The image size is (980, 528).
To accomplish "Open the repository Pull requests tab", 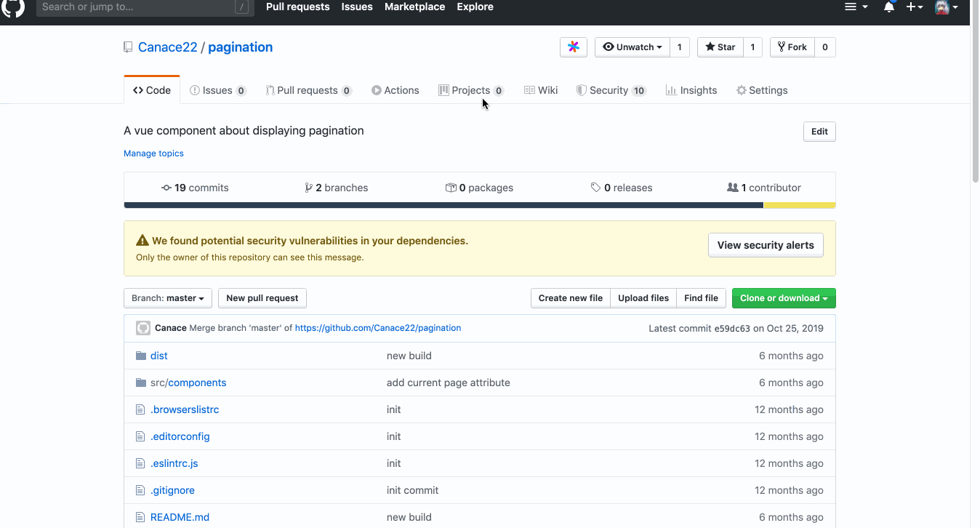I will [309, 90].
